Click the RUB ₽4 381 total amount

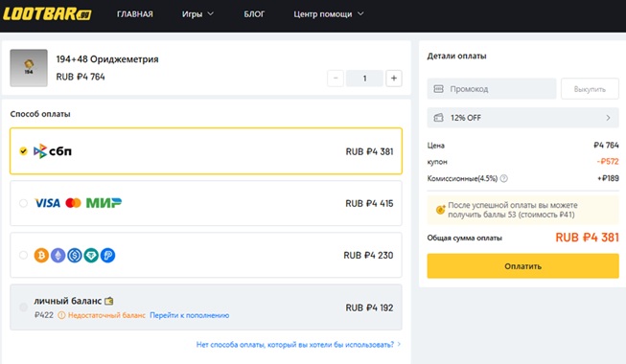(587, 238)
